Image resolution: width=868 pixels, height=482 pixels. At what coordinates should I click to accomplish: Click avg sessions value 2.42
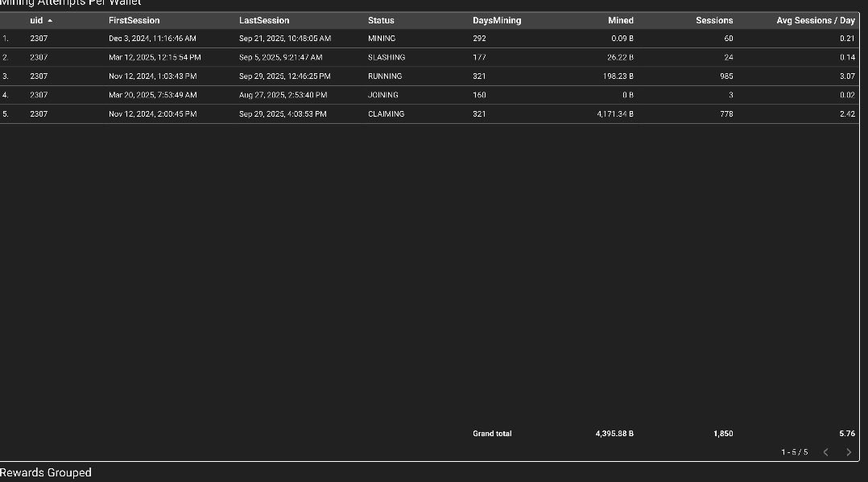[x=847, y=114]
